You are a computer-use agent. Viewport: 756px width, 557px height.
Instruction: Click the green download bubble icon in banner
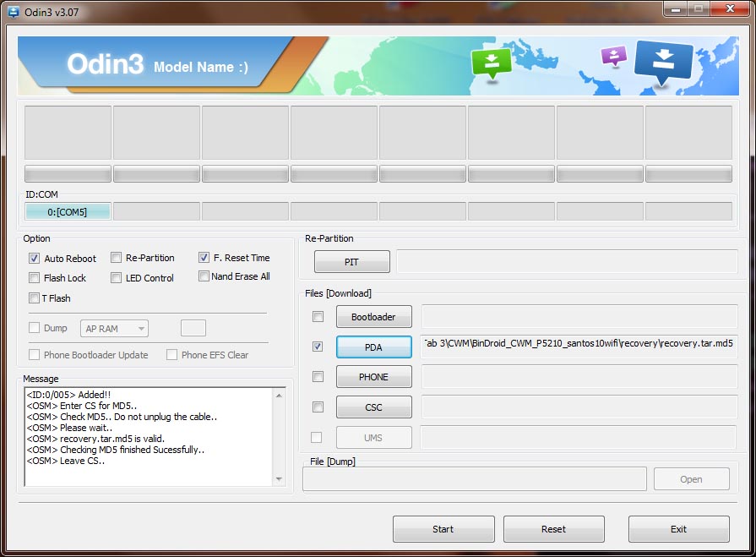tap(492, 63)
